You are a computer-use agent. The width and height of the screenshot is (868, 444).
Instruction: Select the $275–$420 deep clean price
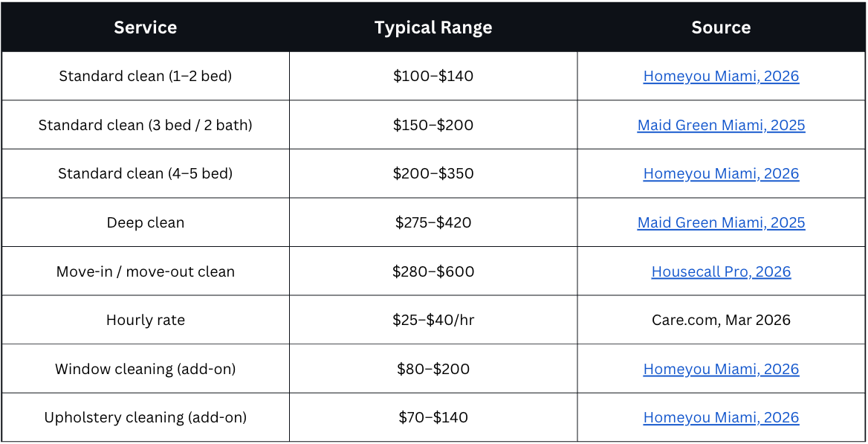[x=433, y=222]
